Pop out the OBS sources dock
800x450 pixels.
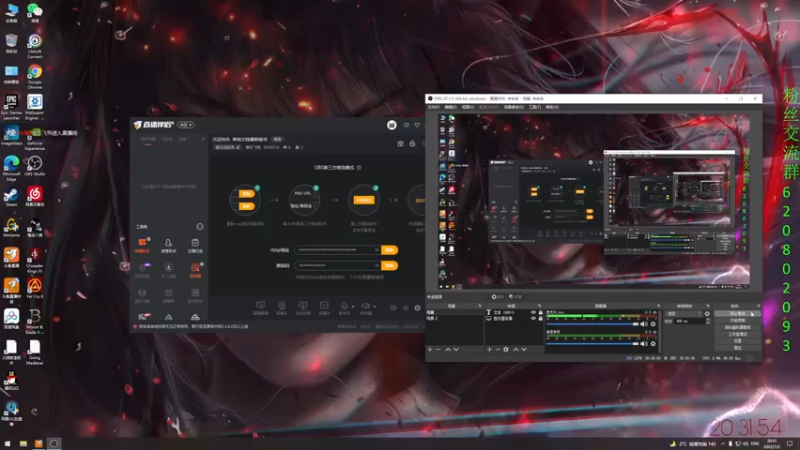(x=540, y=306)
